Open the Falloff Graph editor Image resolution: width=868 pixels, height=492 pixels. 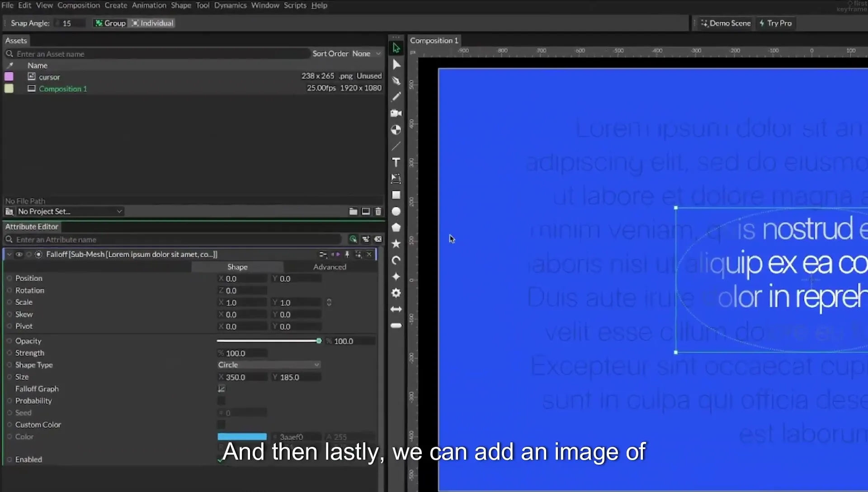222,388
